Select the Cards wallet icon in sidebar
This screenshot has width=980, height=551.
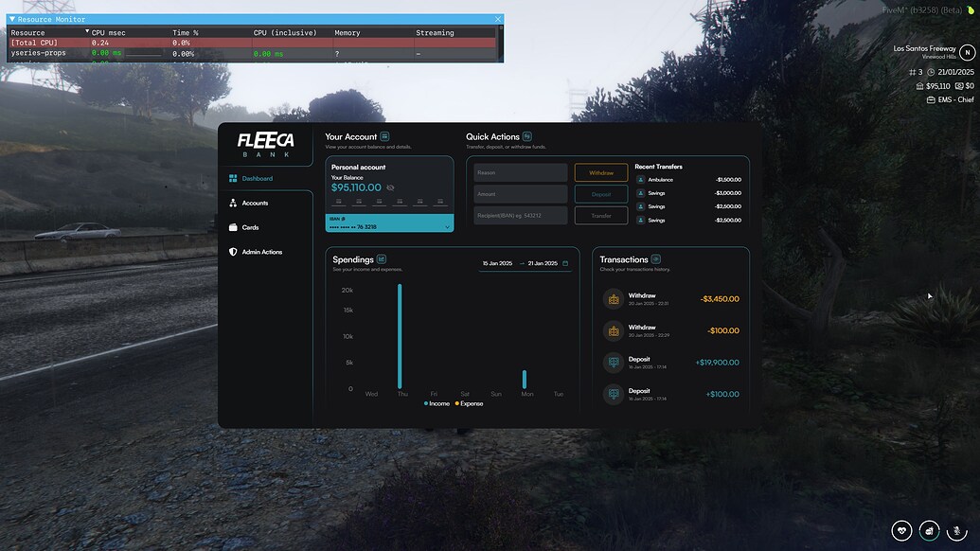(x=232, y=227)
